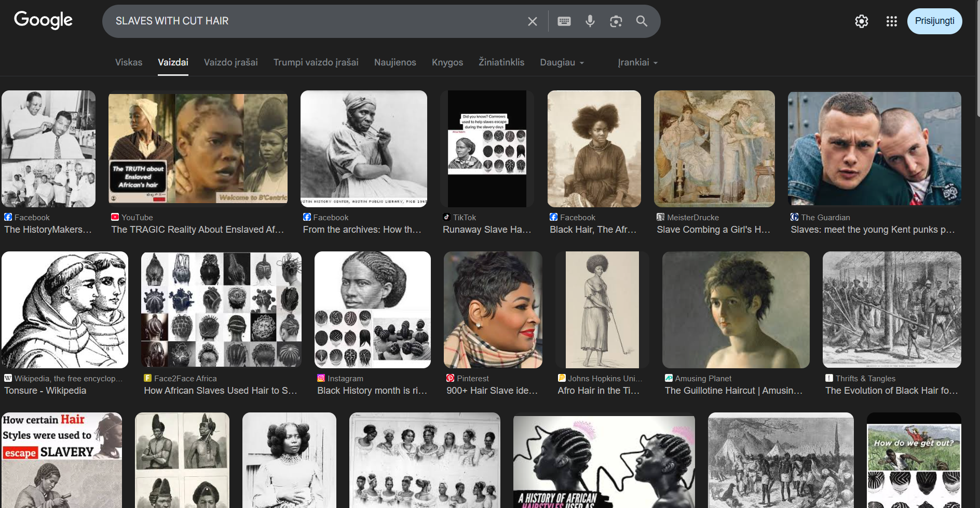Open 'Slave Combing a Girl's H...' link
980x508 pixels.
[714, 230]
